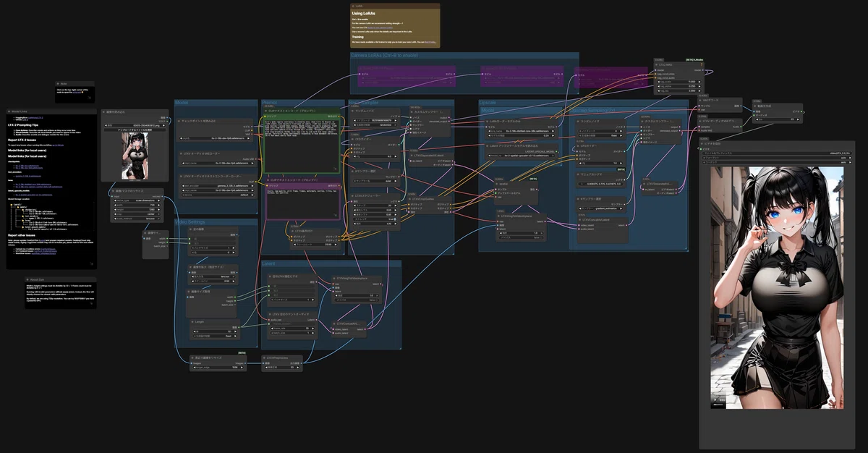
Task: Open gradient_estimation sampler dropdown in Upscale Sampling
Action: 600,208
